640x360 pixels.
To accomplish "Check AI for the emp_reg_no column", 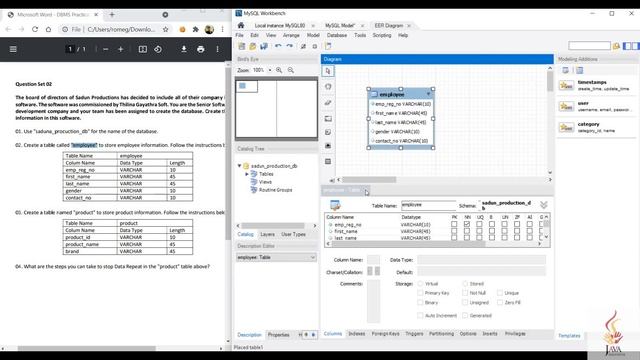I will [x=529, y=224].
